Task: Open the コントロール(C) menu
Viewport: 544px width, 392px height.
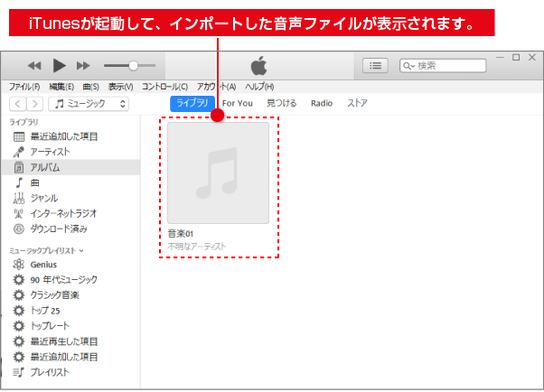Action: pos(164,87)
